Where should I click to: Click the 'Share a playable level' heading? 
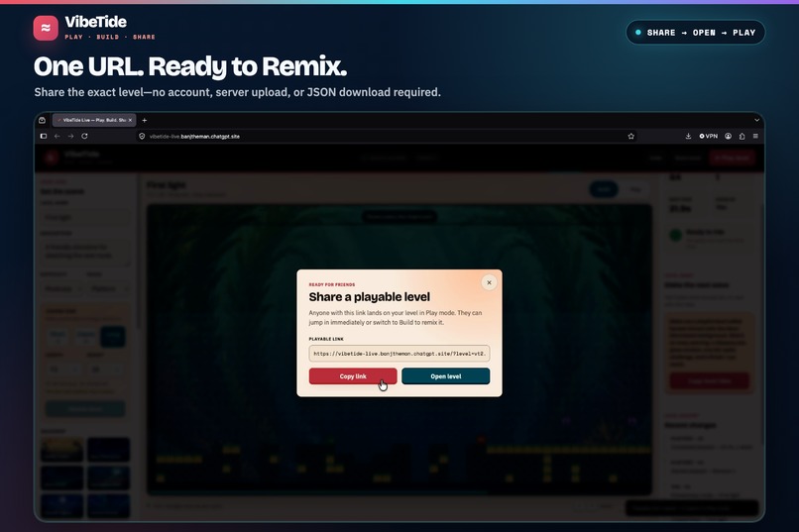pyautogui.click(x=370, y=297)
